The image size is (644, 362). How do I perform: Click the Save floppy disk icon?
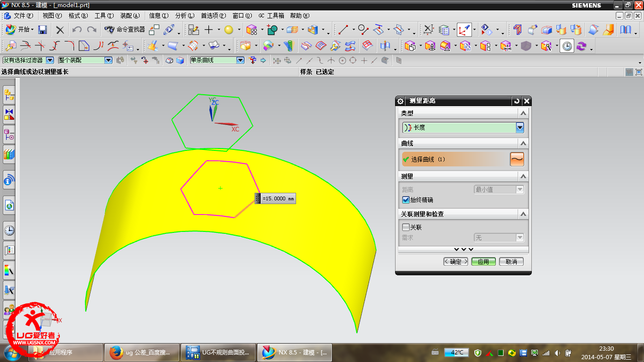point(42,30)
